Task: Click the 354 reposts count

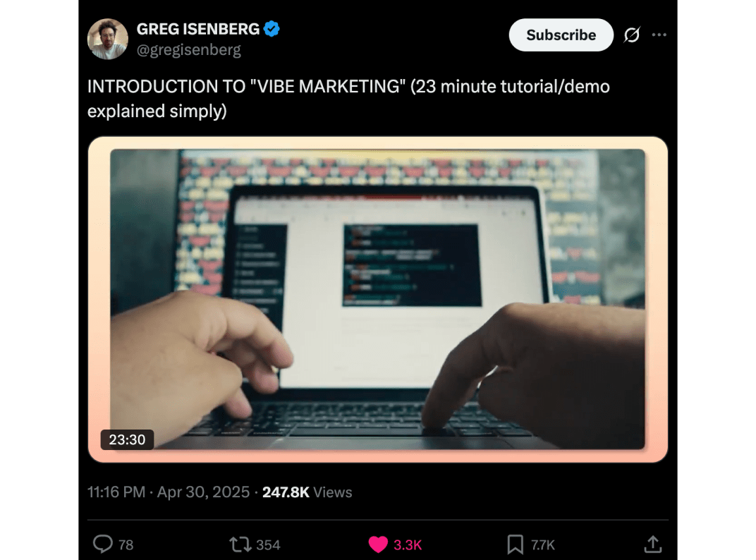Action: click(x=268, y=545)
